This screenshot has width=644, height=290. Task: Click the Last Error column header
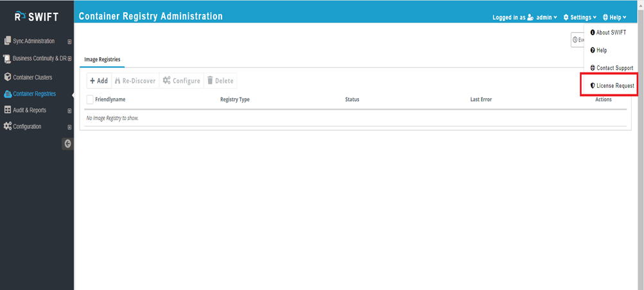click(481, 99)
